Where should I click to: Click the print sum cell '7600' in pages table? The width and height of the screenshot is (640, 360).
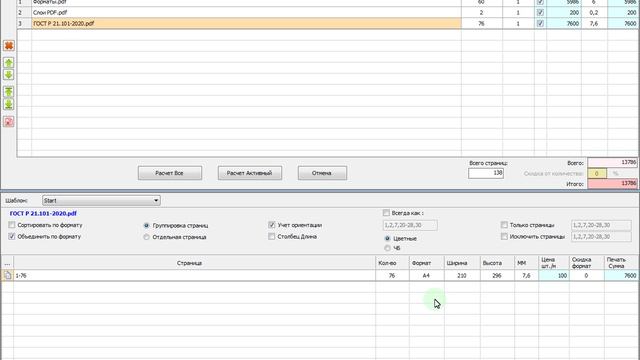pyautogui.click(x=621, y=276)
